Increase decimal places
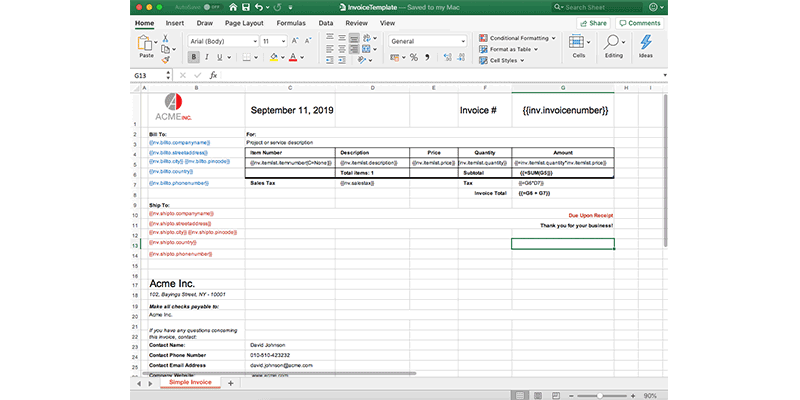Viewport: 800px width, 400px height. coord(447,58)
